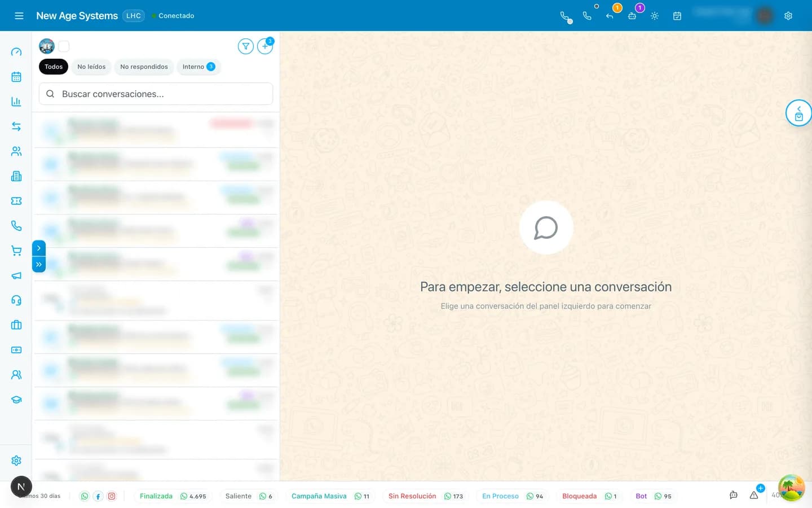
Task: Open the megaphone campaigns icon
Action: [x=16, y=275]
